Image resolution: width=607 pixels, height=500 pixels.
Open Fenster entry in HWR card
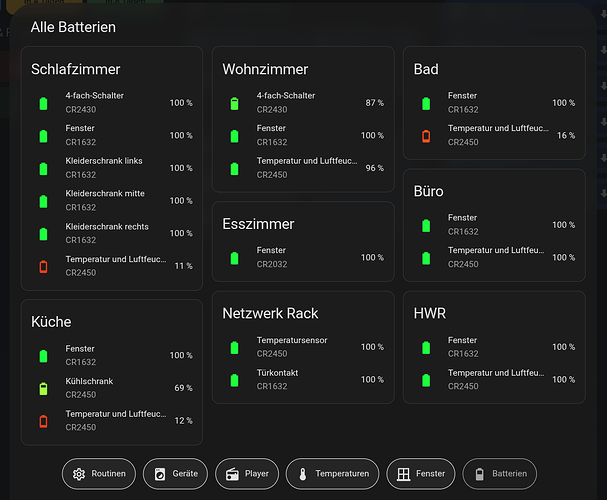[494, 347]
